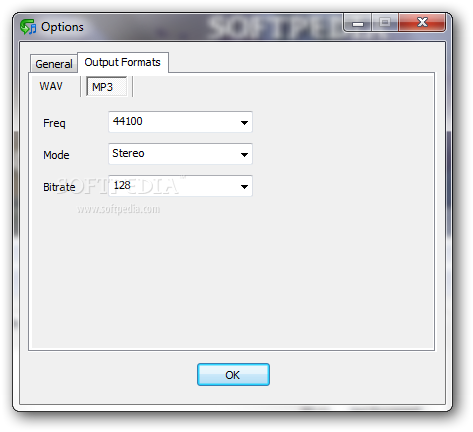Expand the Mode dropdown arrow
473x432 pixels.
click(244, 154)
